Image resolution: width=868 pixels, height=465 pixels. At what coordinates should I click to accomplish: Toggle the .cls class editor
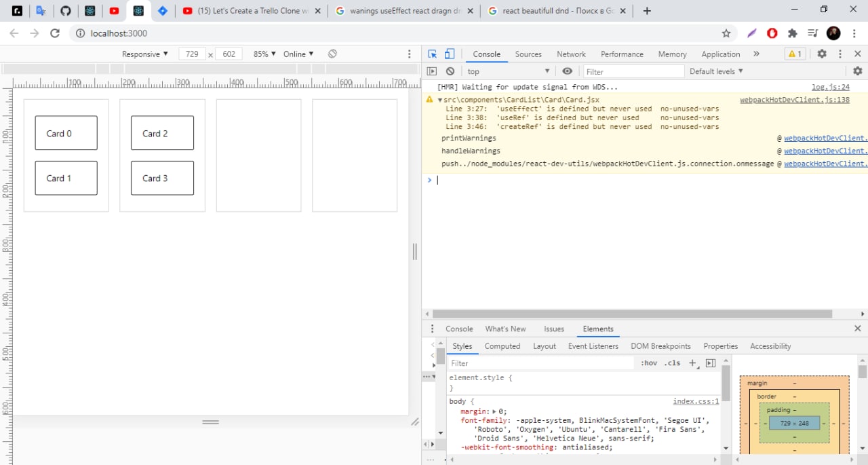(672, 363)
